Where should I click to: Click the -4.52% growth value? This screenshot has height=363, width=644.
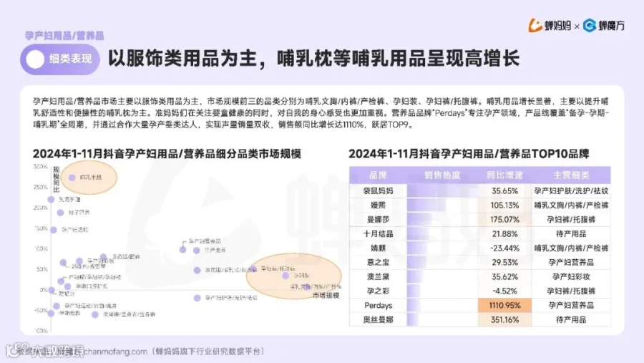504,291
